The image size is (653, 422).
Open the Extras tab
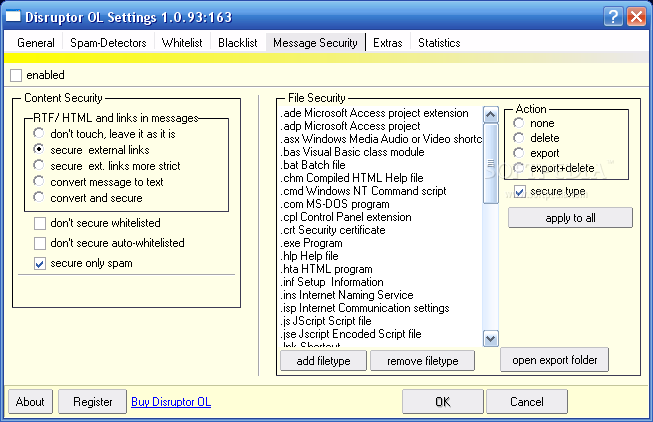coord(388,43)
